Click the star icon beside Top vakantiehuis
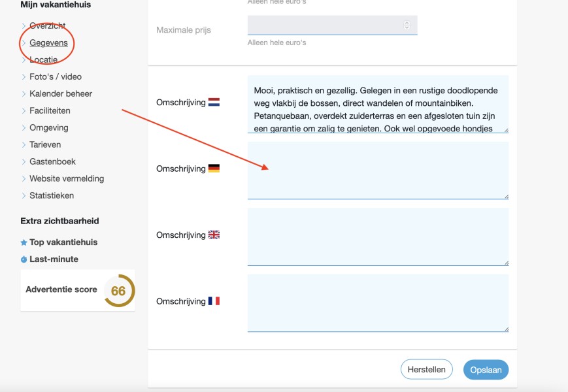 click(x=24, y=242)
